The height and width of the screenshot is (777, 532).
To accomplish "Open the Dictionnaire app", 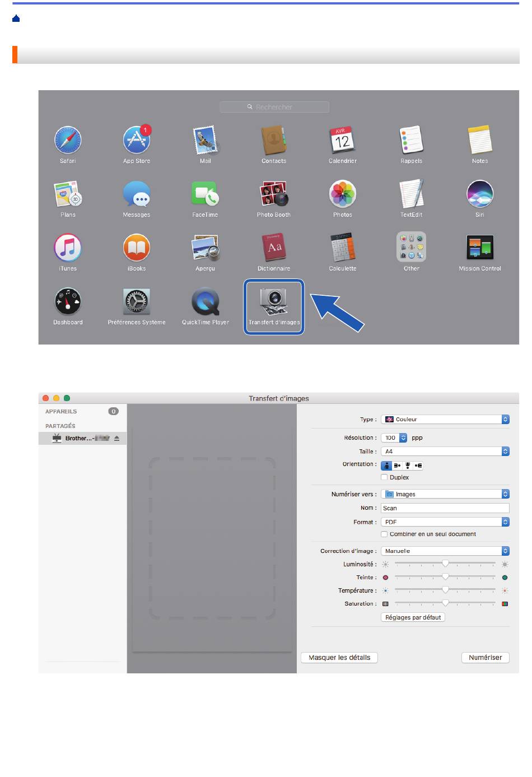I will pos(274,248).
